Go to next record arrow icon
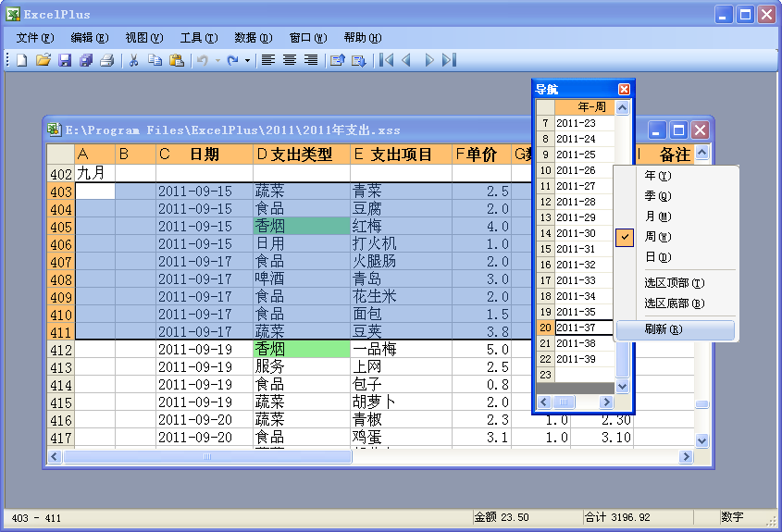782x532 pixels. click(428, 60)
